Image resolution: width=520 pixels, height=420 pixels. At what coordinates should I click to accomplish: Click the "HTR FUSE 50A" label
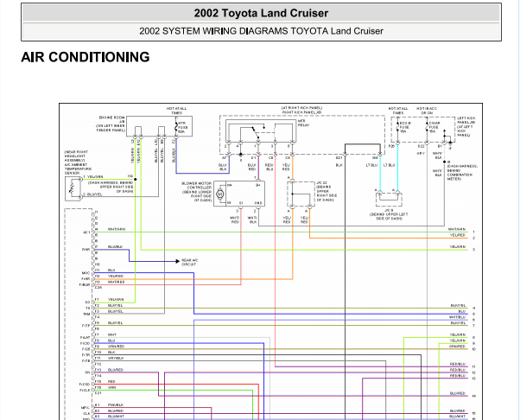click(x=183, y=127)
